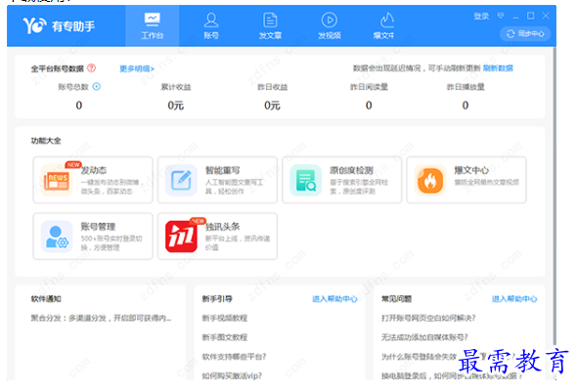Select the 原创度检测 card title
Image resolution: width=577 pixels, height=392 pixels.
pos(351,170)
